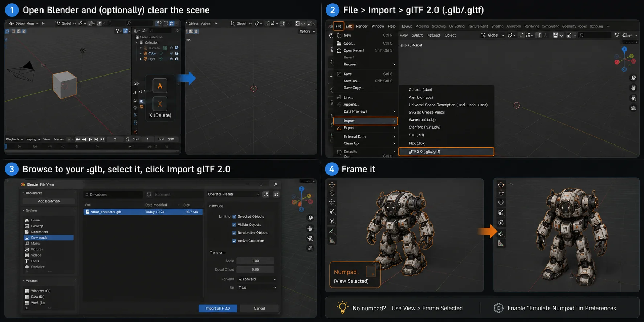
Task: Uncheck the Active Collection checkbox
Action: 234,241
